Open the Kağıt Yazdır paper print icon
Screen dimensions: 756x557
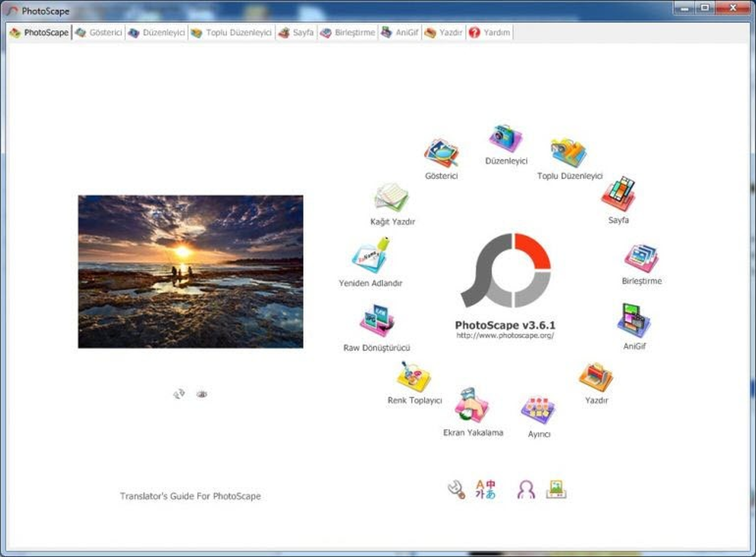(392, 197)
